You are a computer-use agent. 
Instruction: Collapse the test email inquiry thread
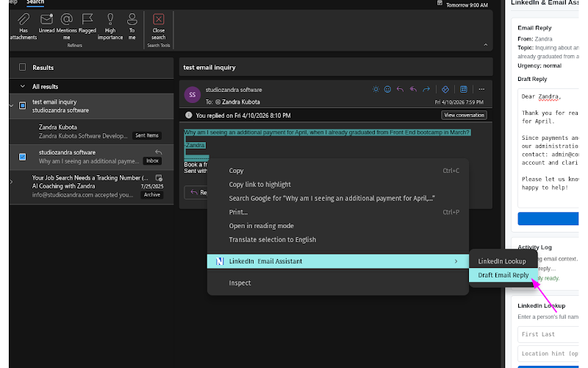pos(12,105)
